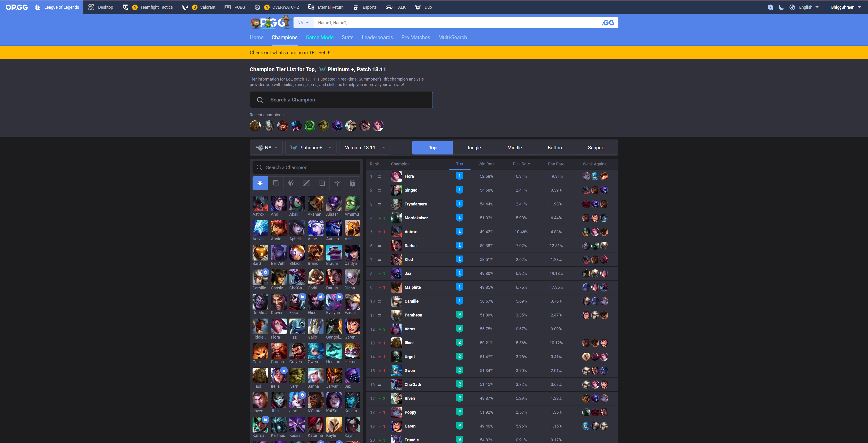The width and height of the screenshot is (868, 443).
Task: Focus the sidebar Search a Champion field
Action: 306,167
